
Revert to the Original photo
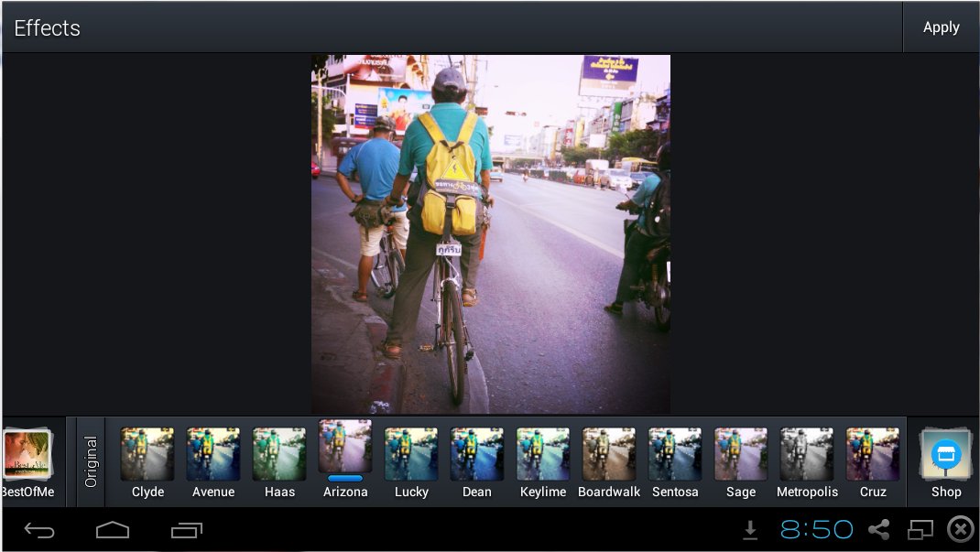pos(92,462)
